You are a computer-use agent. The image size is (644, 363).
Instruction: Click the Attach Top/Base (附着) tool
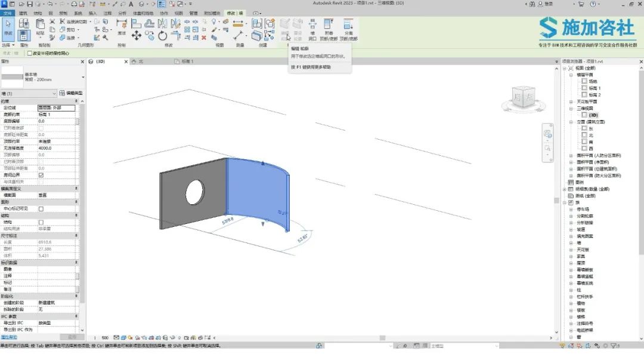pos(329,30)
